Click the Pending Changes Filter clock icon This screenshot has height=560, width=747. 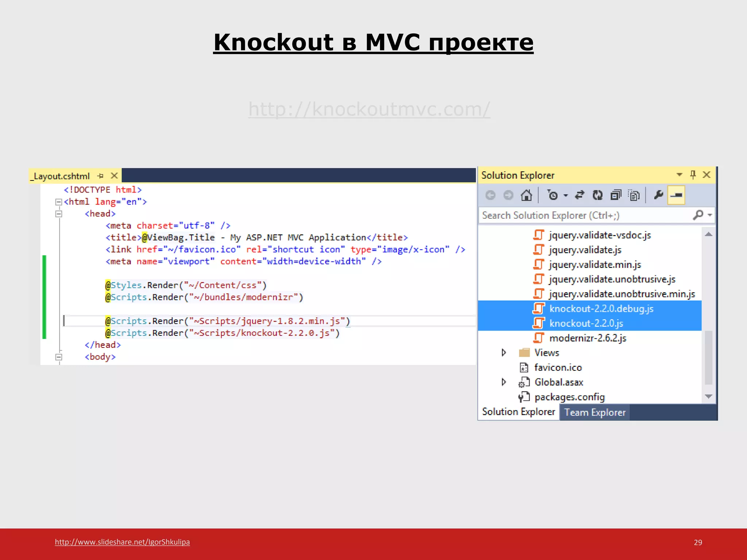[553, 195]
